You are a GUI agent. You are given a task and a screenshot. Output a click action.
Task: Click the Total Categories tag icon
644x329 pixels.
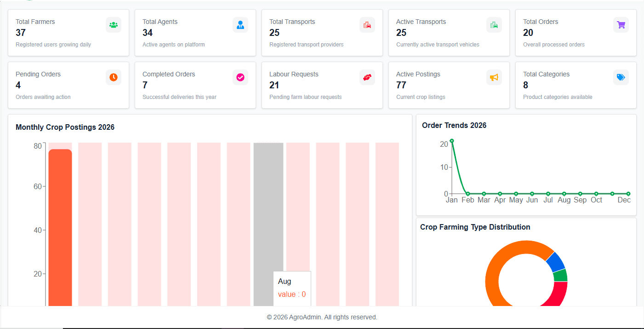621,77
